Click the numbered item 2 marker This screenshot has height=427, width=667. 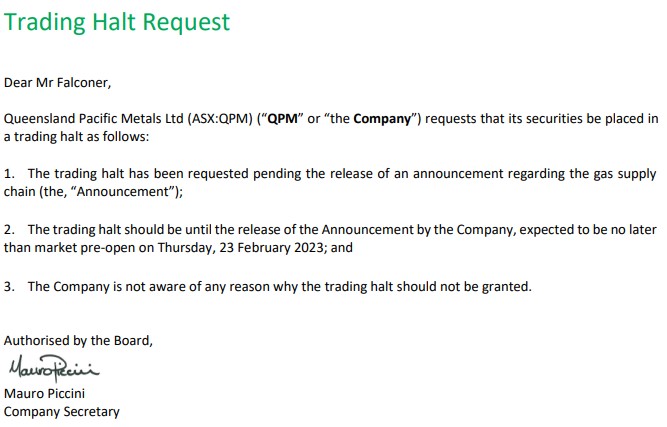click(x=9, y=230)
